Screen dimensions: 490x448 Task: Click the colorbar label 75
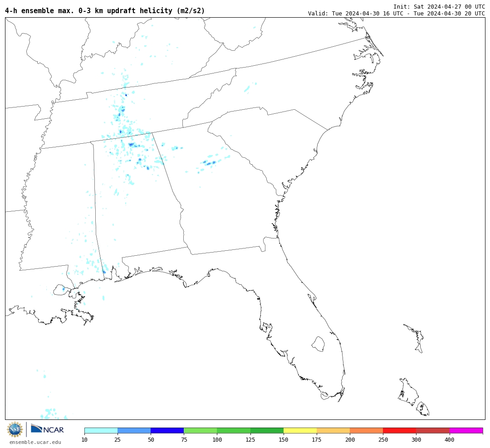click(x=184, y=440)
